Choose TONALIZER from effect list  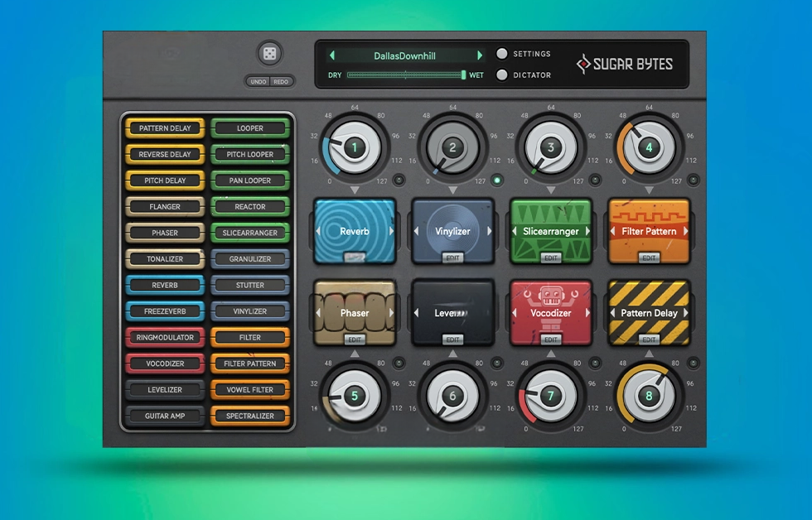165,258
